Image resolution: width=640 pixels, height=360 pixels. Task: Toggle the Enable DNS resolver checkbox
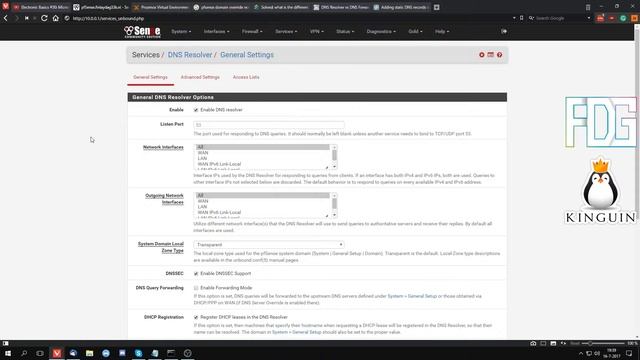[x=196, y=110]
